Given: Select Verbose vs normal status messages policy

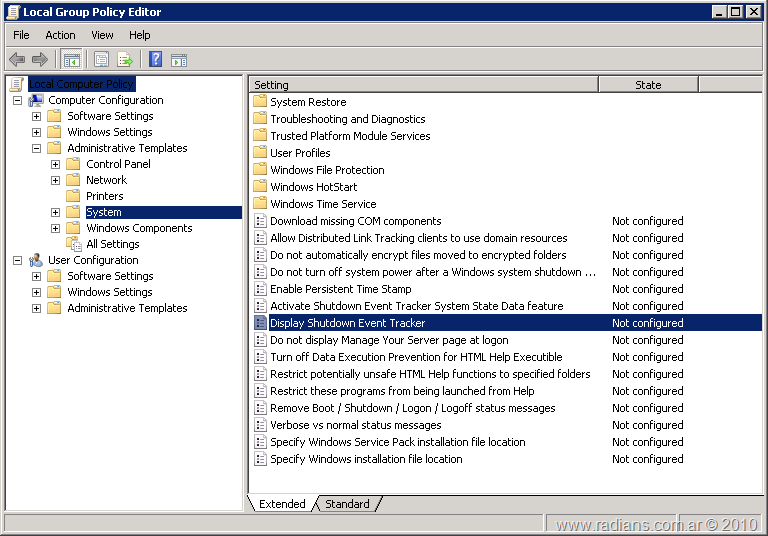Looking at the screenshot, I should (355, 425).
